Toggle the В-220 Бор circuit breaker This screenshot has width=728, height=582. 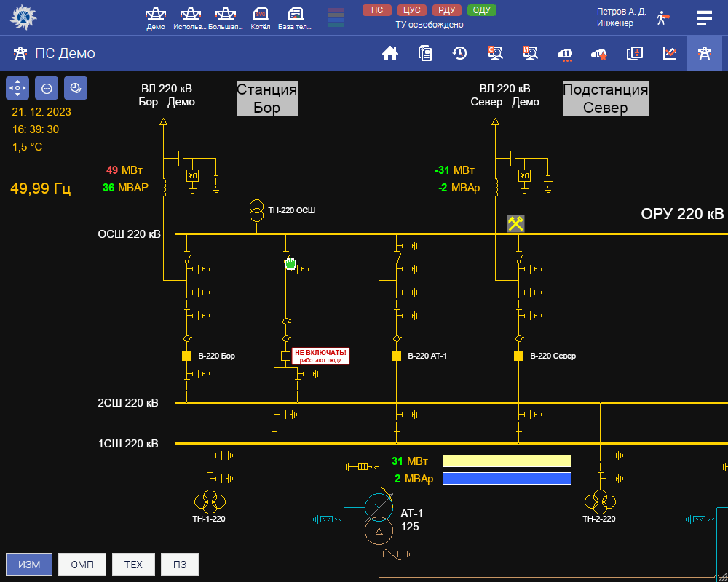pos(187,356)
